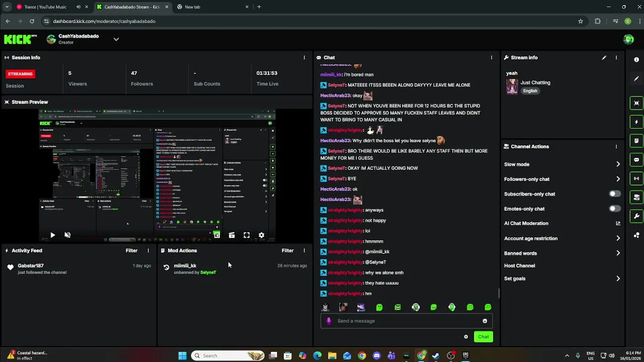Select the CashYabadabado Stream browser tab
644x362 pixels.
(132, 7)
